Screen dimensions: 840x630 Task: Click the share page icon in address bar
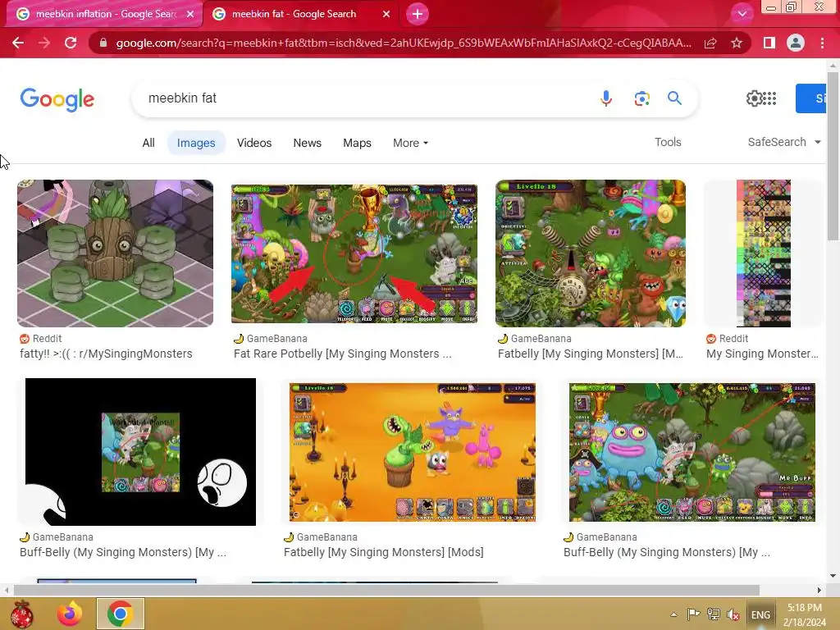pyautogui.click(x=710, y=43)
